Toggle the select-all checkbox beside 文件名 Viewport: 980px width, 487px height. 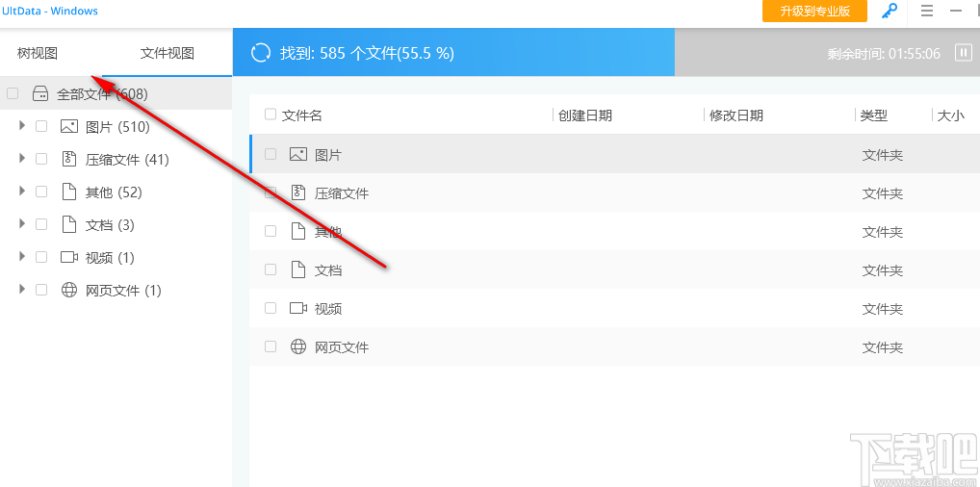(x=270, y=114)
